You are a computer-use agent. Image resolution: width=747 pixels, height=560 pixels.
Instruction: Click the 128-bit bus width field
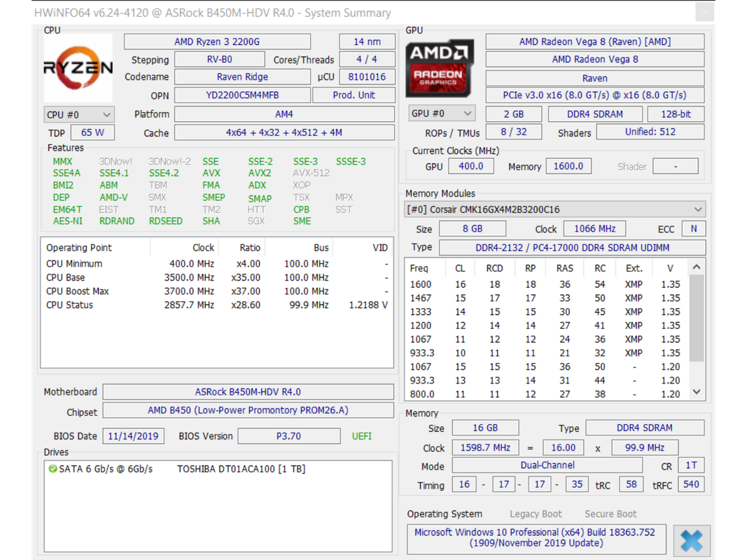(x=676, y=114)
